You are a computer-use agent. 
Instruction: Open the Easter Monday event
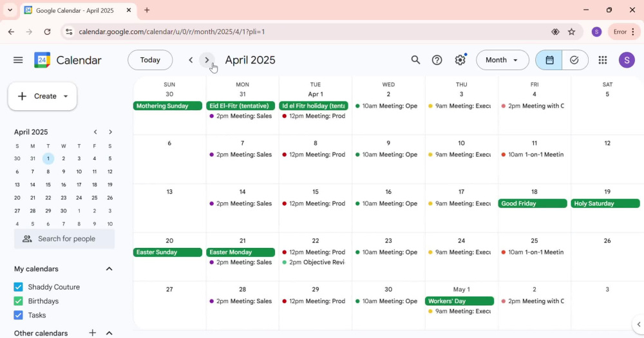click(x=241, y=252)
